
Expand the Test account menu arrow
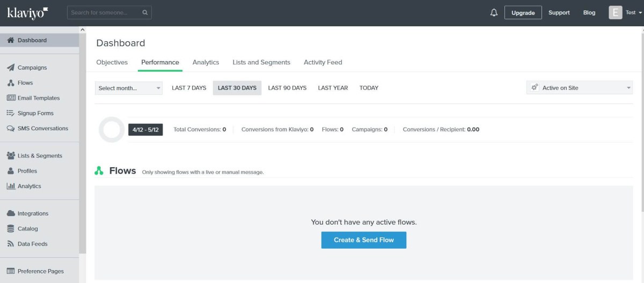640,13
